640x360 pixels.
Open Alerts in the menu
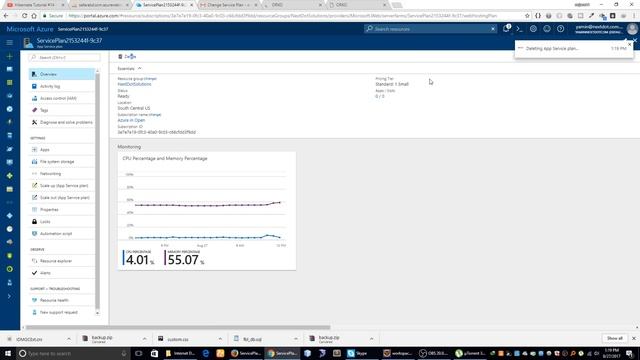coord(62,273)
